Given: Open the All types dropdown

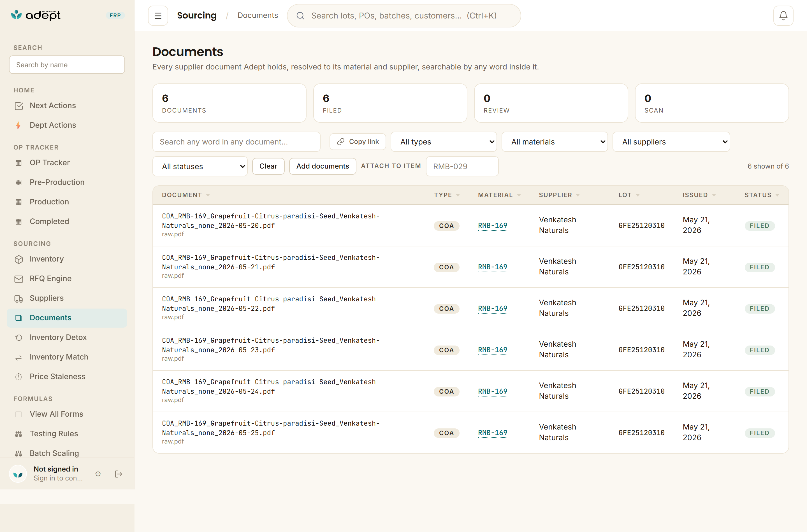Looking at the screenshot, I should 443,142.
